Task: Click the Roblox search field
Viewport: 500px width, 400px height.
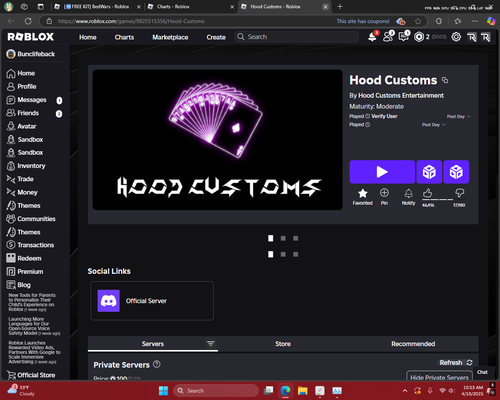Action: pos(297,37)
